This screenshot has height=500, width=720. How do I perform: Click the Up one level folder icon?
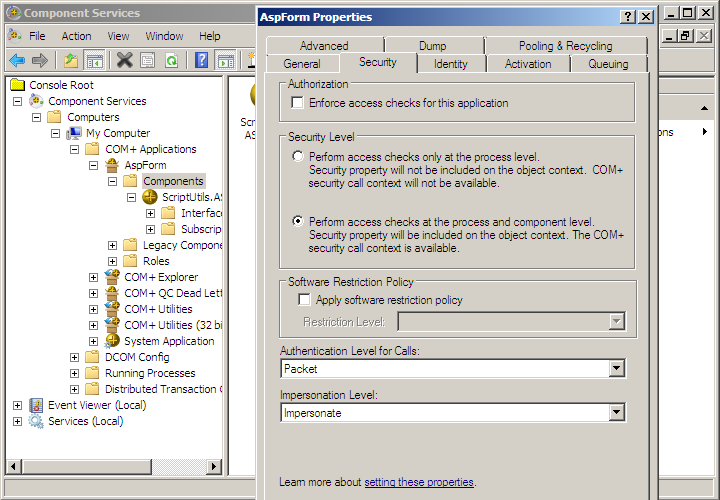[x=71, y=60]
